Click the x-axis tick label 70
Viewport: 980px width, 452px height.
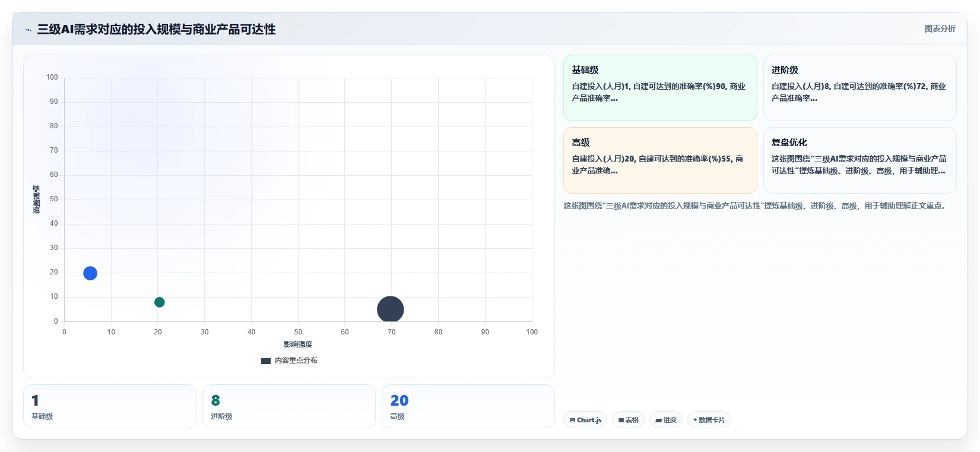[392, 332]
